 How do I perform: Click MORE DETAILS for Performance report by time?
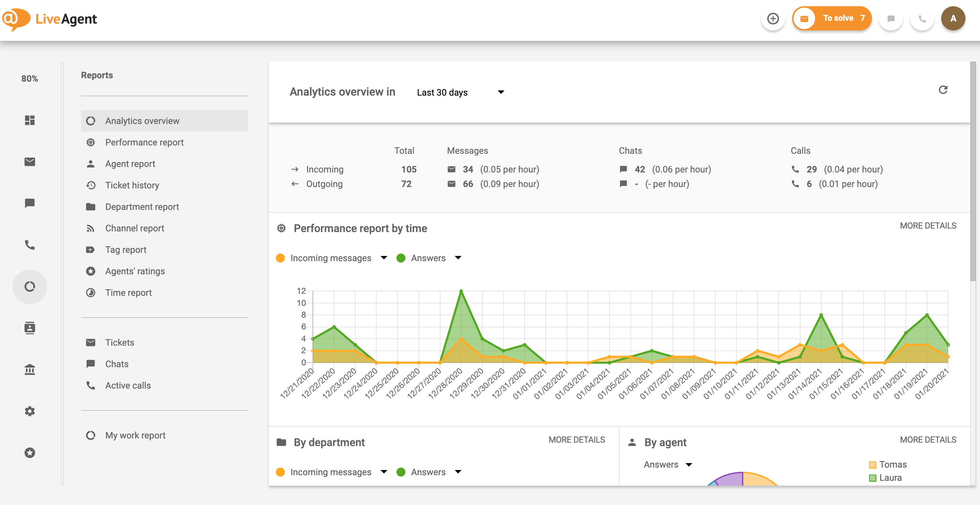[x=927, y=225]
